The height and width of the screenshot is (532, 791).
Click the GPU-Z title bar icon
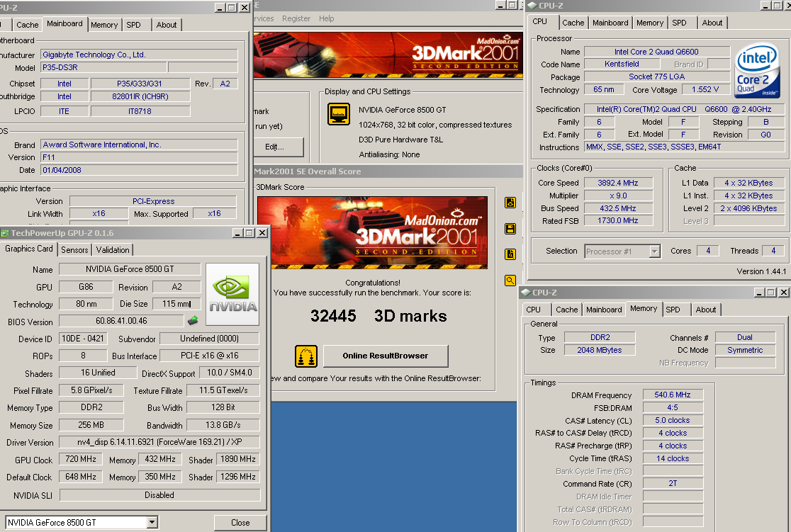pyautogui.click(x=5, y=233)
